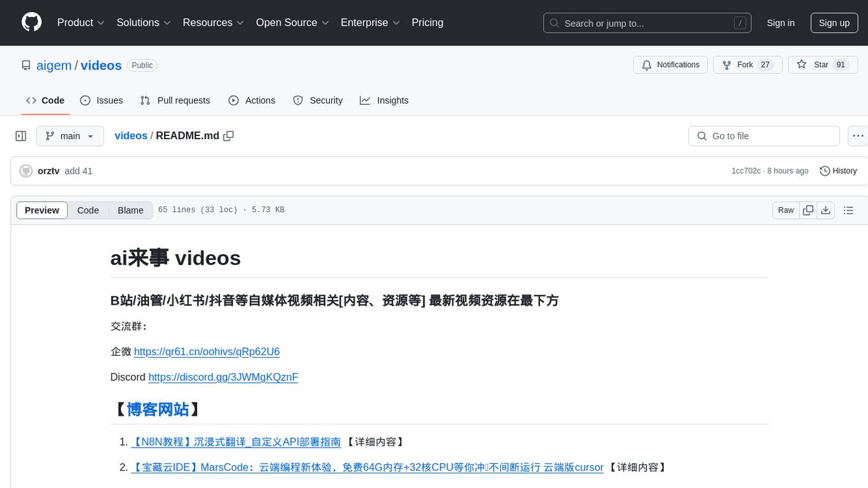Copy the README.md file path
Image resolution: width=868 pixels, height=488 pixels.
228,135
